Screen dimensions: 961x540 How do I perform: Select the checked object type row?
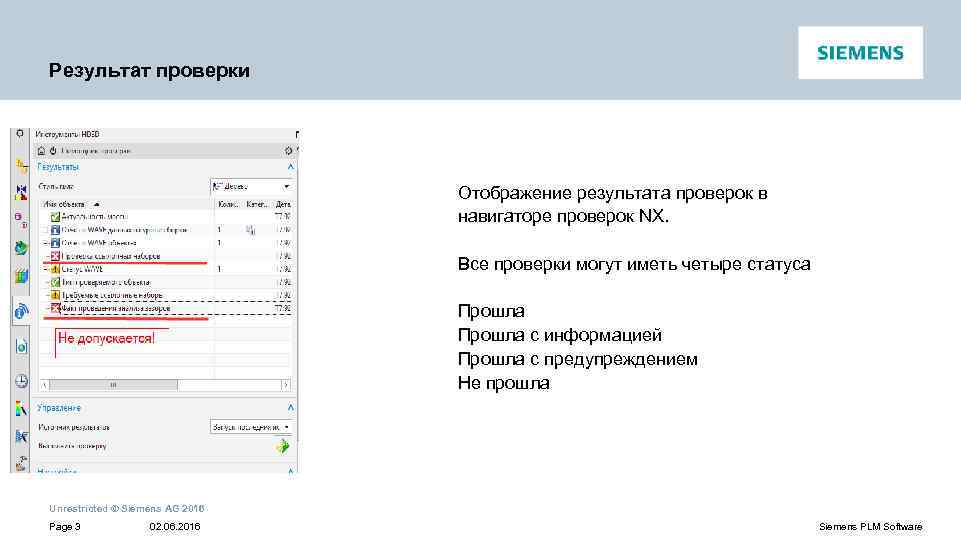167,282
